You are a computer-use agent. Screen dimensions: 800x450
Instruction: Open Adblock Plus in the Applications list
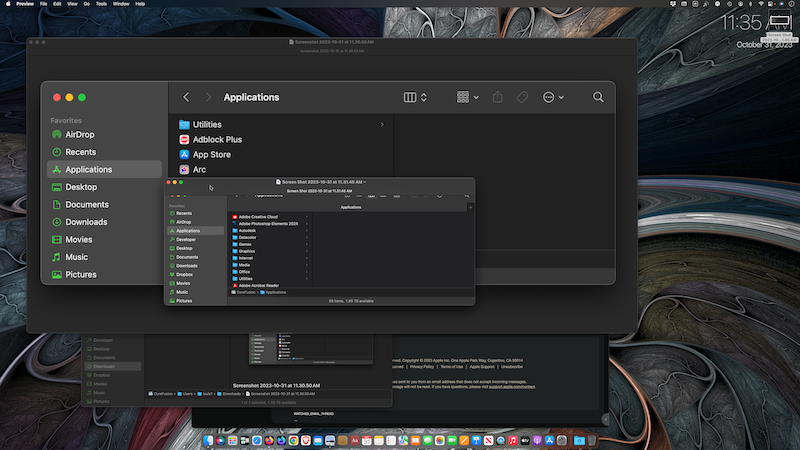(x=217, y=140)
